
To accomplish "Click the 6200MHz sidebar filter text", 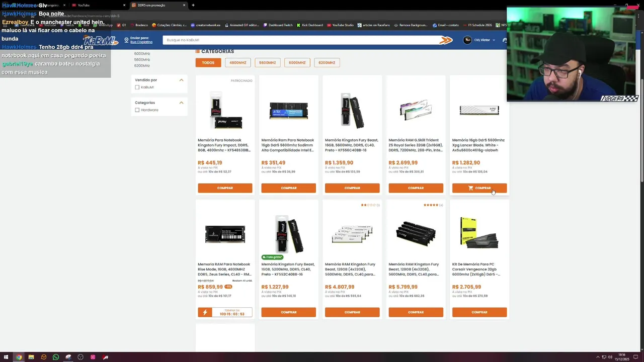I will (x=142, y=66).
